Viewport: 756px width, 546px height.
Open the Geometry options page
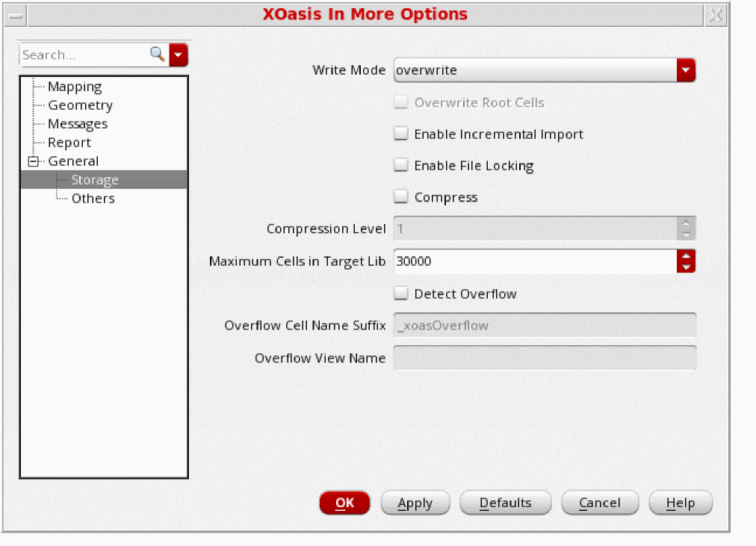80,105
